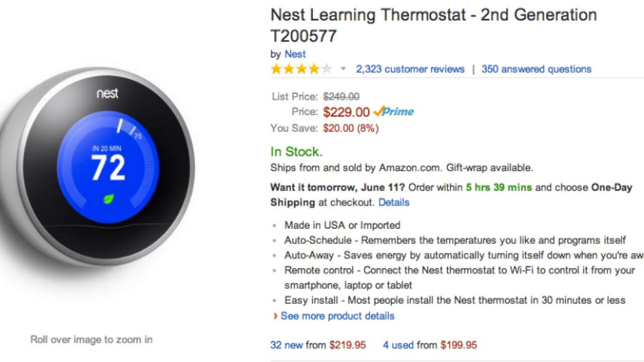Click the In Stock status text

click(x=296, y=152)
